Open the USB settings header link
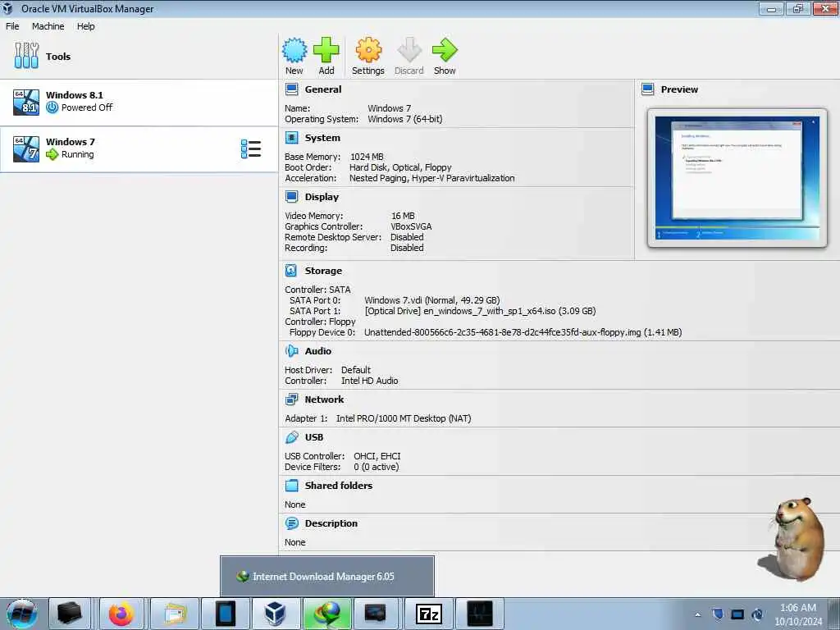 click(x=314, y=437)
